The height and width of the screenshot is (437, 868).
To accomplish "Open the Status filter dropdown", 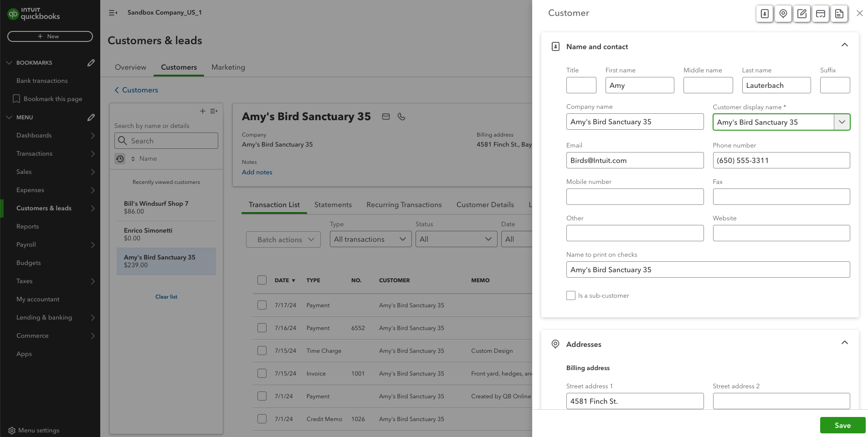I will 456,239.
